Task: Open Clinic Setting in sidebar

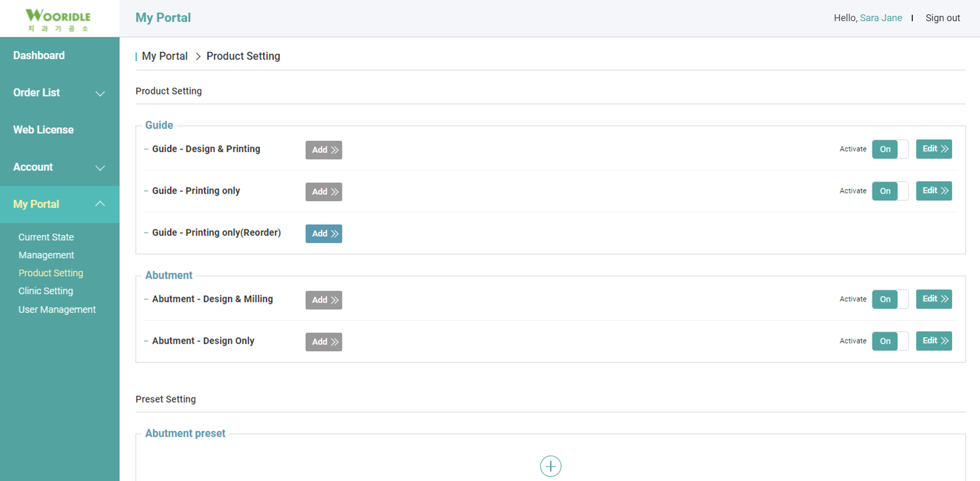Action: pyautogui.click(x=46, y=291)
